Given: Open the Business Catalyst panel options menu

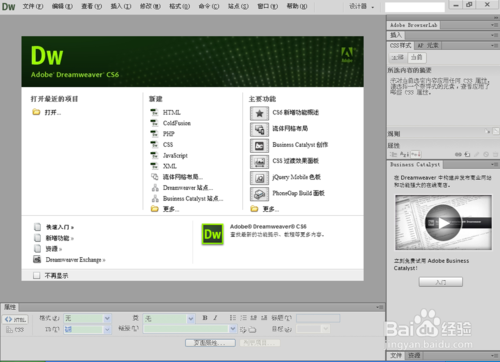Looking at the screenshot, I should click(x=494, y=164).
